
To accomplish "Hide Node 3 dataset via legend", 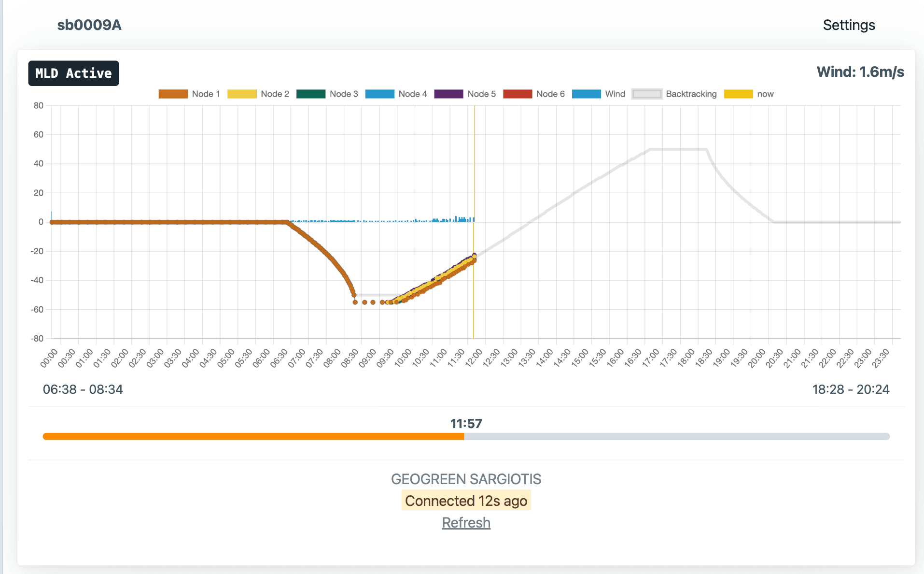I will tap(327, 94).
